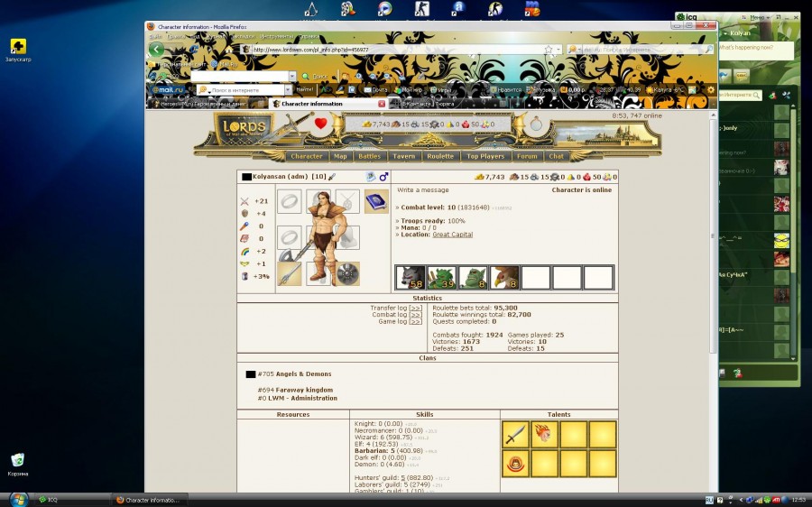
Task: Open Корзина recycle bin on desktop
Action: coord(18,464)
